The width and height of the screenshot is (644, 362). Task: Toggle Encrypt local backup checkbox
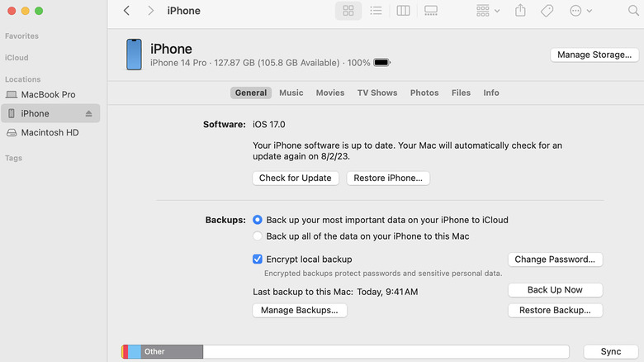258,260
